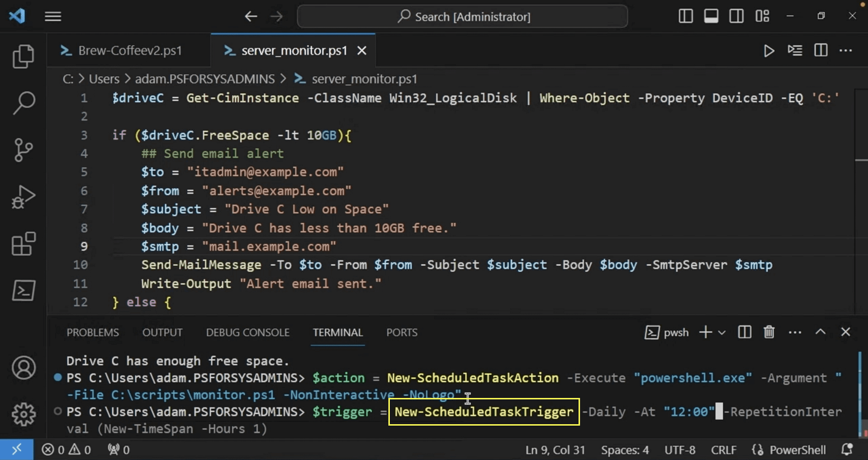Switch to the DEBUG CONSOLE panel tab

247,332
